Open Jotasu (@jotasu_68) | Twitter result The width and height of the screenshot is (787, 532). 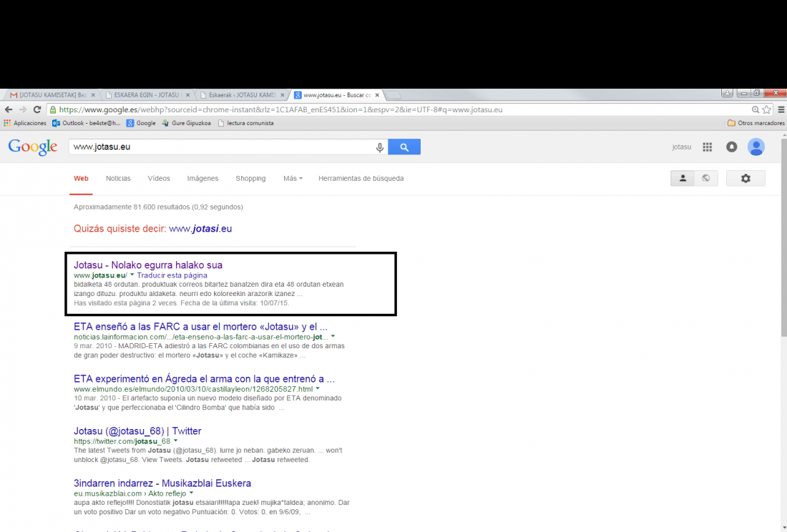coord(137,430)
